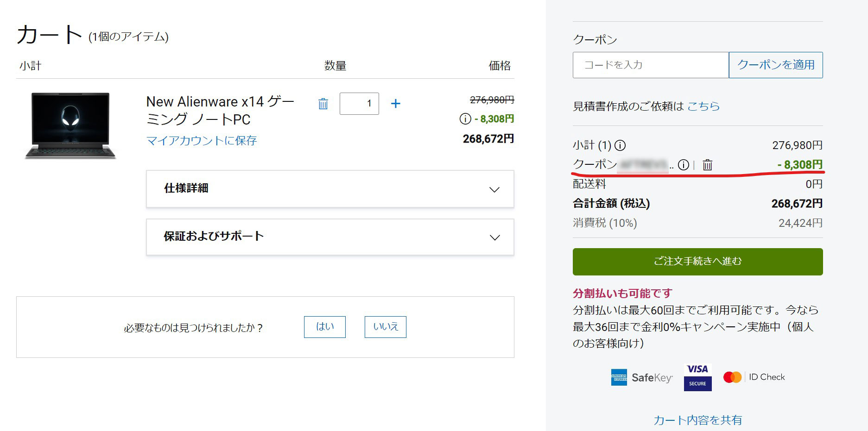Click the struck-through price 276,980円
Image resolution: width=868 pixels, height=431 pixels.
click(x=492, y=100)
